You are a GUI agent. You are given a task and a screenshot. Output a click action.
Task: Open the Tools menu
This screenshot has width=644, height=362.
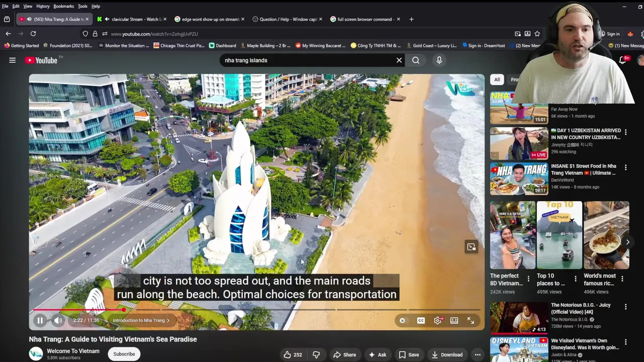coord(83,6)
